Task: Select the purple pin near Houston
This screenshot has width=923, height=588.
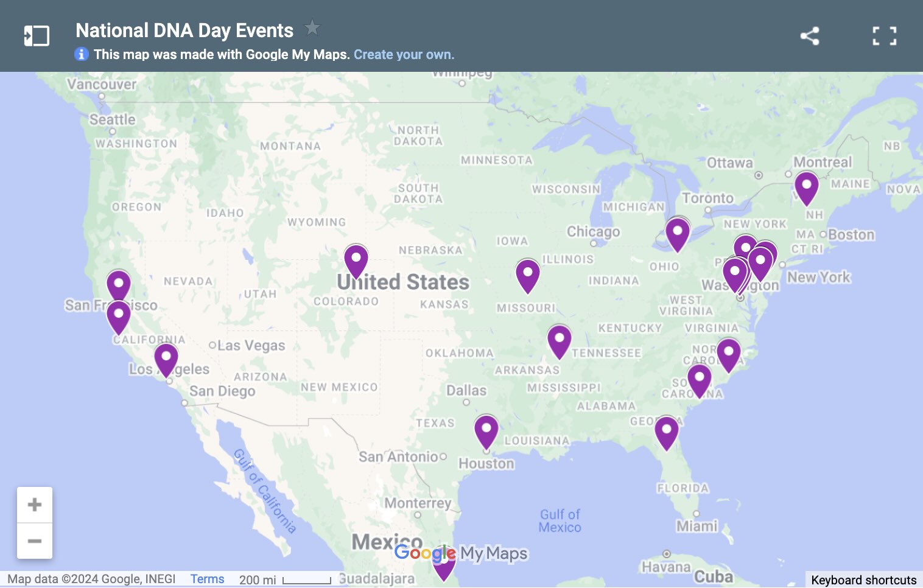Action: click(486, 432)
